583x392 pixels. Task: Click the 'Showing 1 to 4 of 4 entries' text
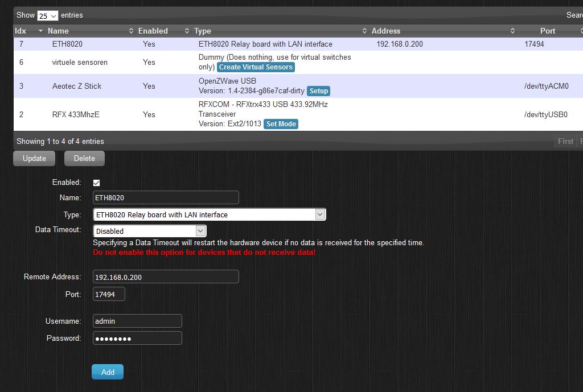pos(60,141)
